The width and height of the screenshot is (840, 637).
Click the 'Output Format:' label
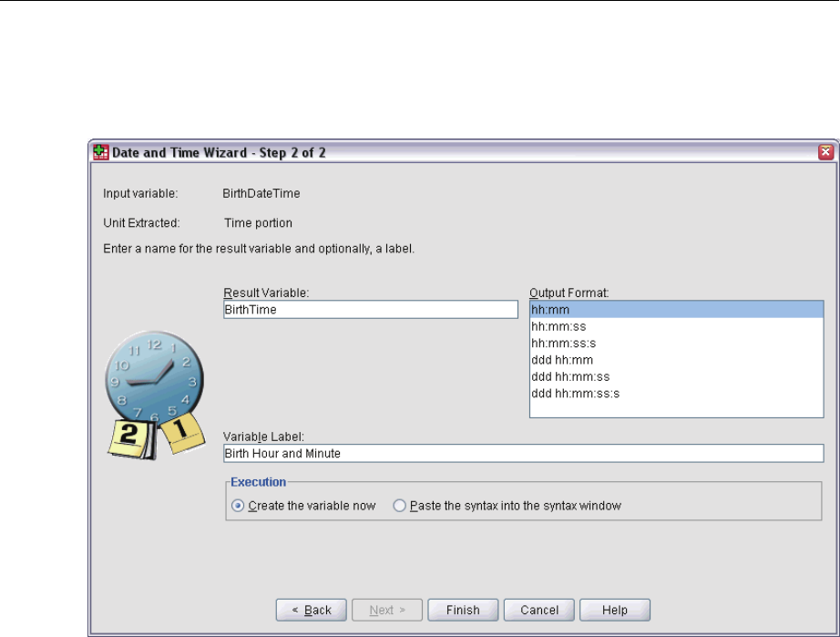[x=569, y=293]
